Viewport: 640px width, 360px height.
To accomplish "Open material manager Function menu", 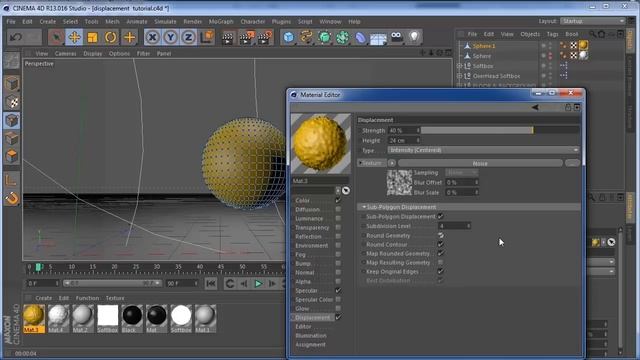I will [x=87, y=298].
